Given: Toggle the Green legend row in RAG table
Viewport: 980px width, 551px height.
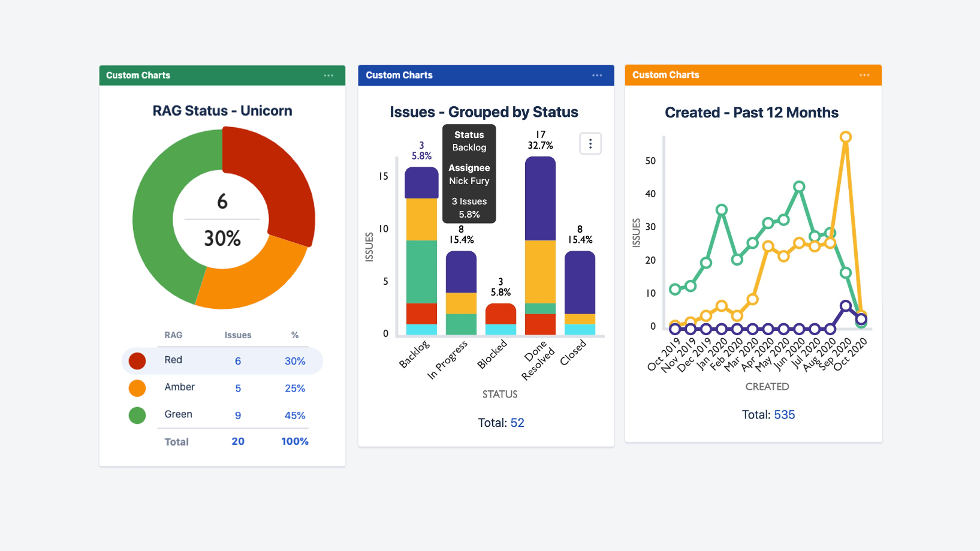Looking at the screenshot, I should pyautogui.click(x=222, y=414).
